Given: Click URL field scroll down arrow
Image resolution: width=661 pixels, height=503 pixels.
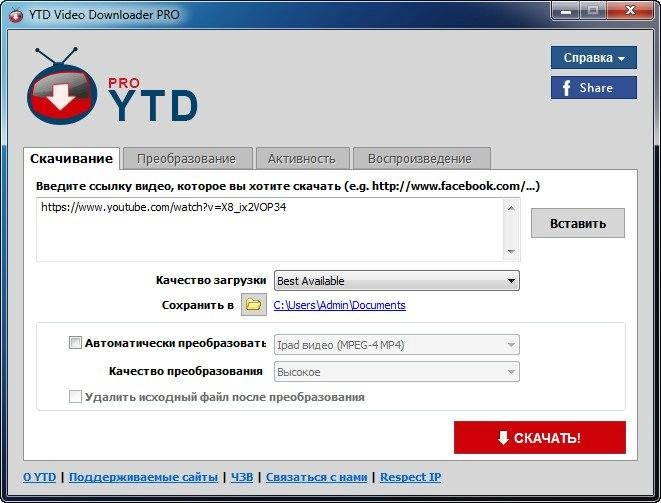Looking at the screenshot, I should 511,252.
